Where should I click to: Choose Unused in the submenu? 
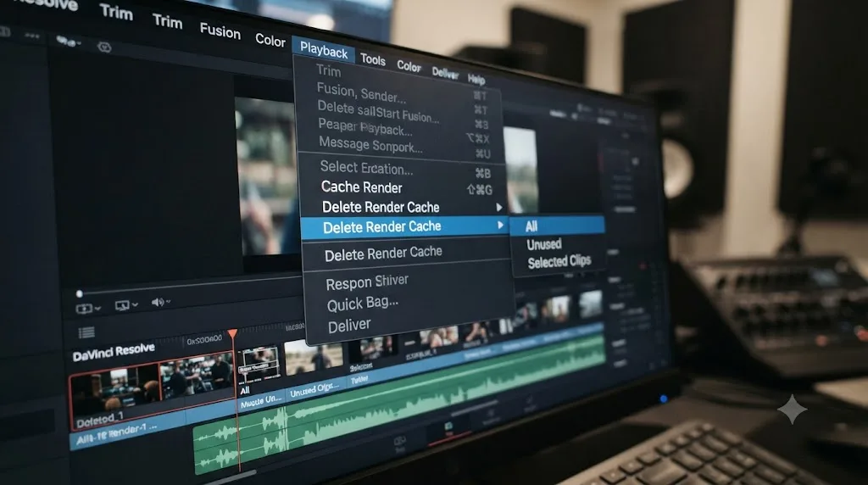point(543,244)
